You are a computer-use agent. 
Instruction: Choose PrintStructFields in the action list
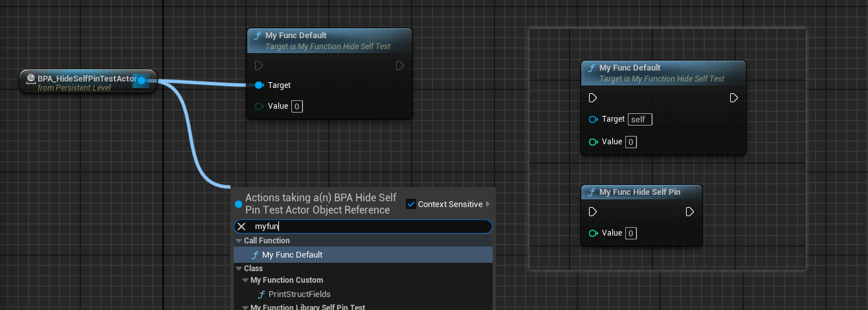tap(299, 294)
